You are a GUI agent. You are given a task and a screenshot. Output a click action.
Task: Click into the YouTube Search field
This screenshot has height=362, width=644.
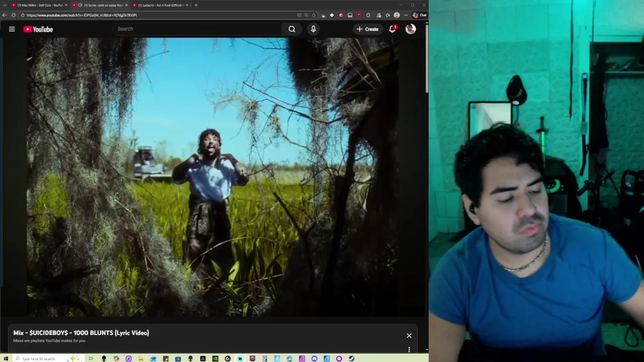(x=198, y=29)
